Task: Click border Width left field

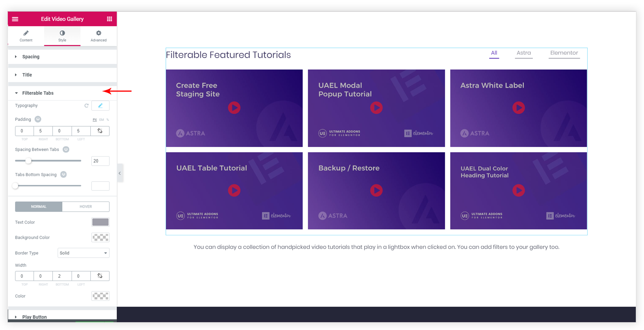Action: tap(81, 276)
